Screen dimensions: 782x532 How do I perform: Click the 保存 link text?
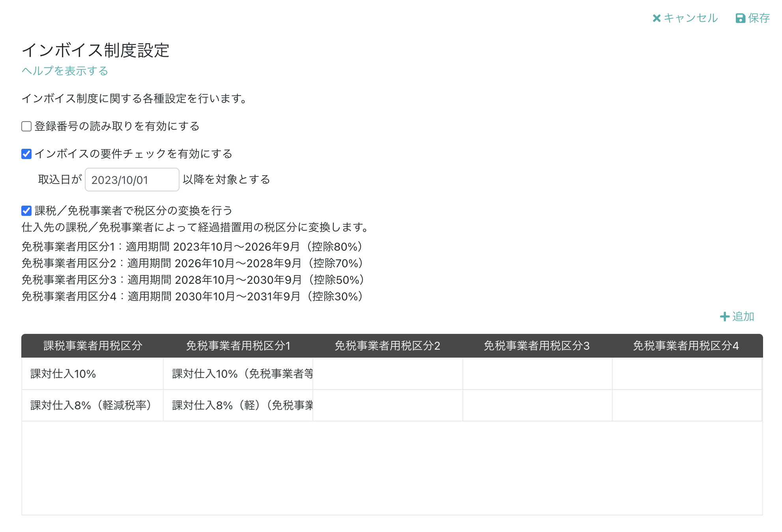pyautogui.click(x=759, y=18)
